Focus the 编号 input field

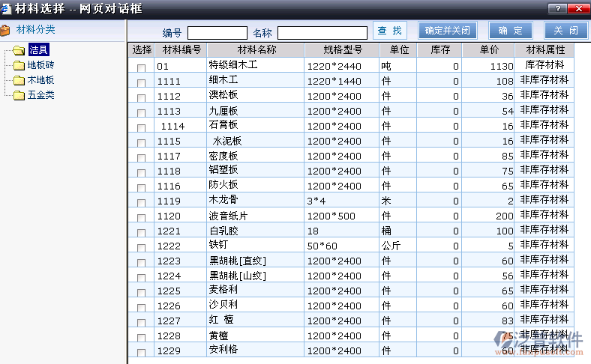click(217, 33)
